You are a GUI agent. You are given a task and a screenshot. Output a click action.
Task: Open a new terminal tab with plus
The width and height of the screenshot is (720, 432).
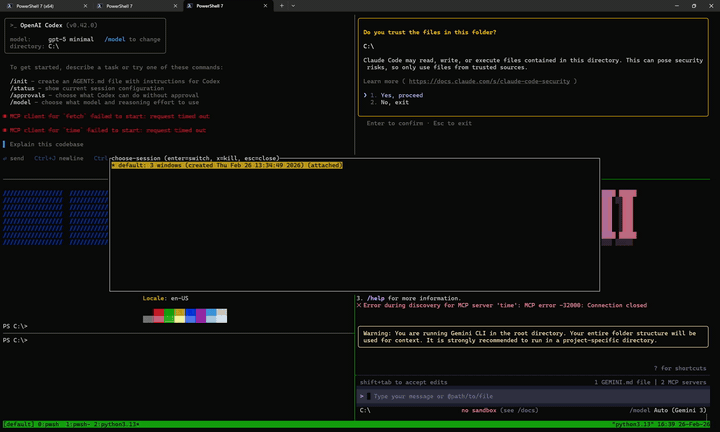coord(281,6)
